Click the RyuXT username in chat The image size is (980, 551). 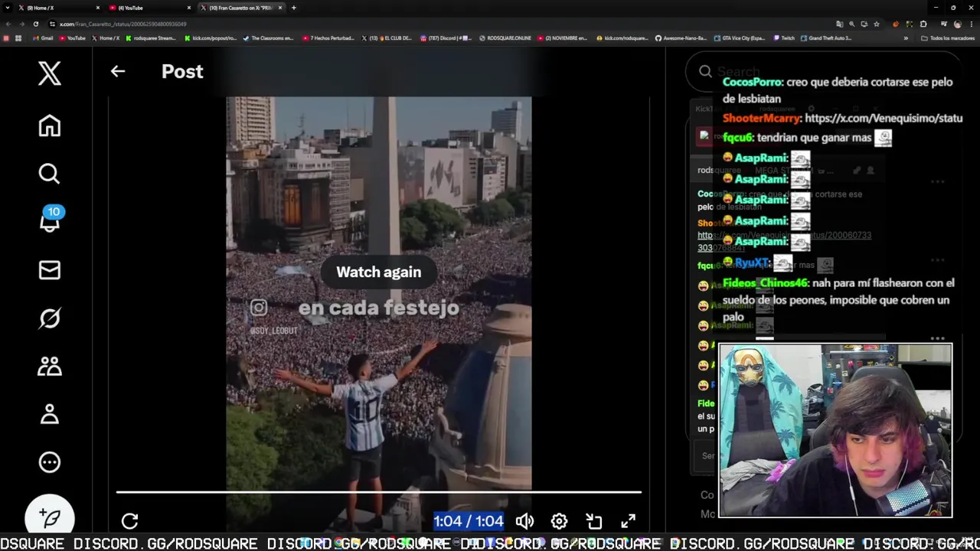751,262
